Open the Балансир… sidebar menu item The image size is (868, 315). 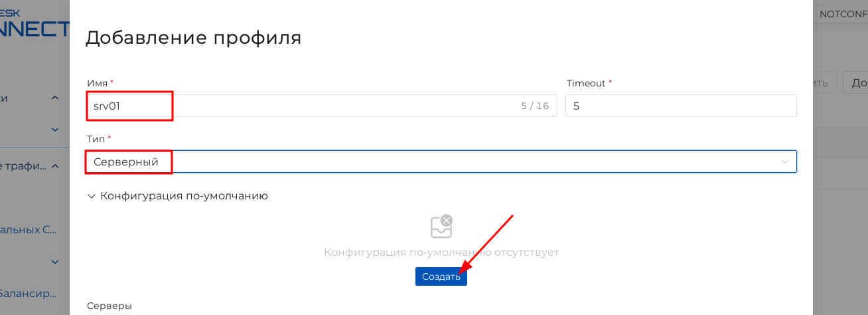[30, 292]
